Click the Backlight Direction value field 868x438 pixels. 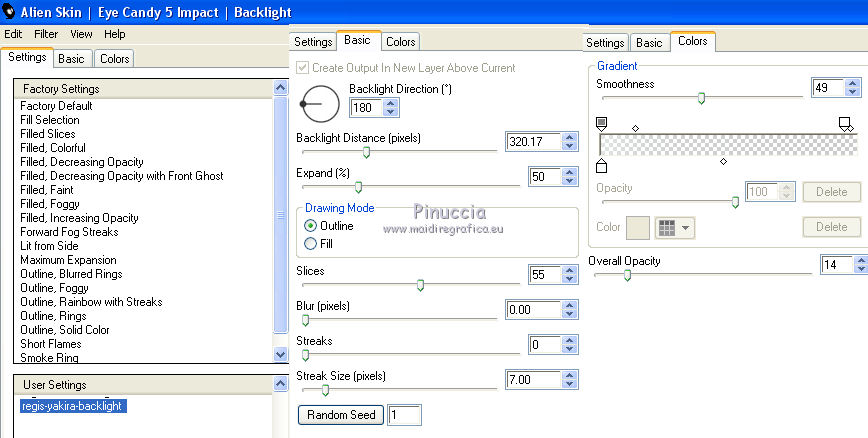pos(366,107)
